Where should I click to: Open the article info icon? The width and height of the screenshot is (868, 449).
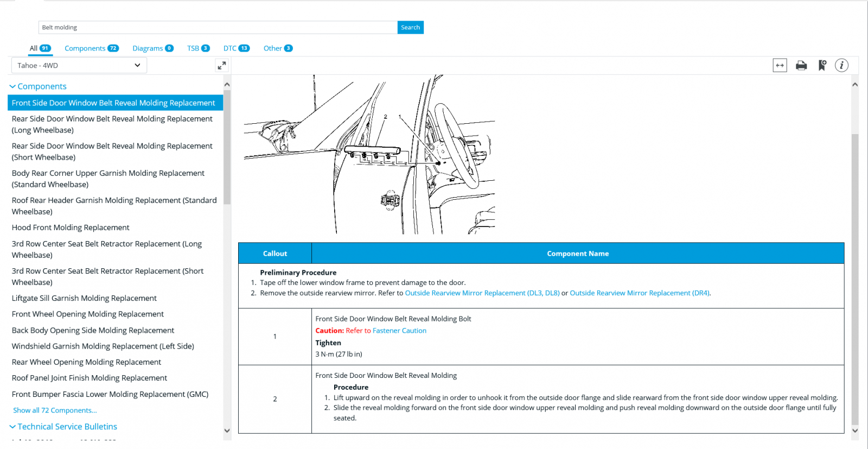tap(841, 66)
